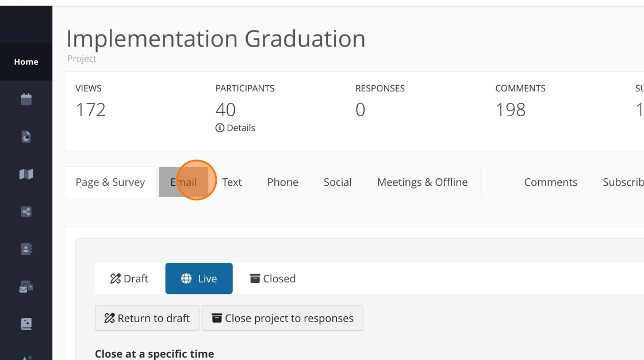Open the notebook sparkle sidebar icon
Image resolution: width=644 pixels, height=360 pixels.
[26, 324]
